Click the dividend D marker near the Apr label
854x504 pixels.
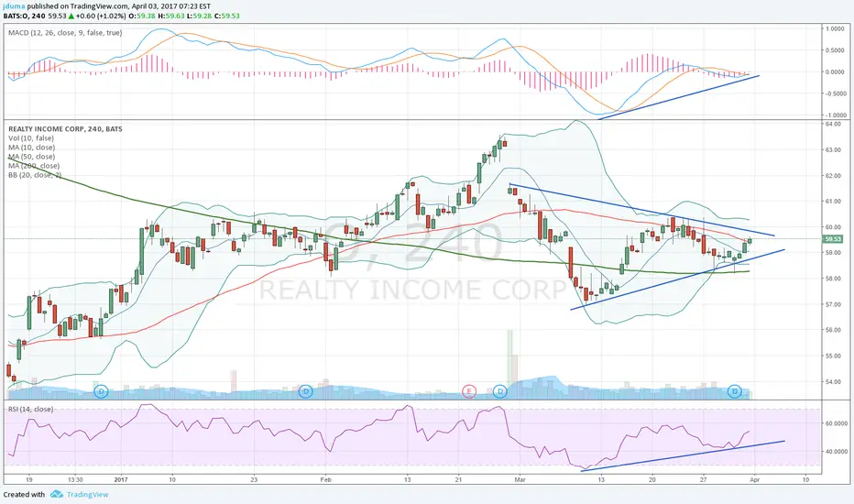pyautogui.click(x=735, y=390)
